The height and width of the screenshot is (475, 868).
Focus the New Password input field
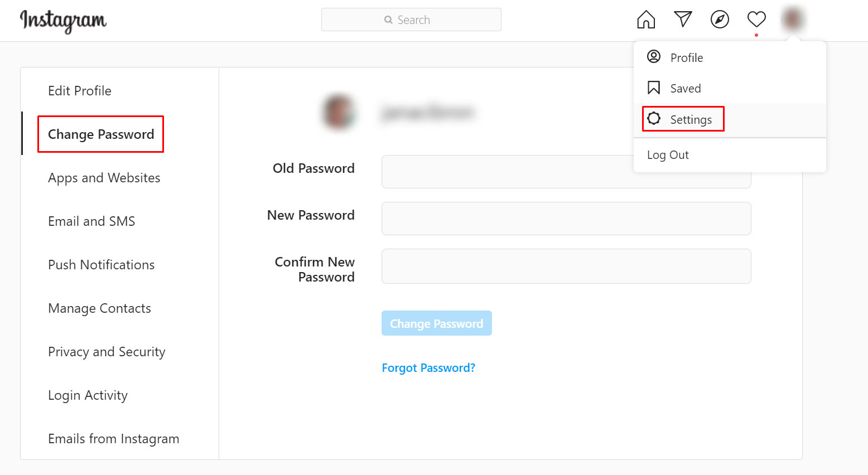[566, 219]
